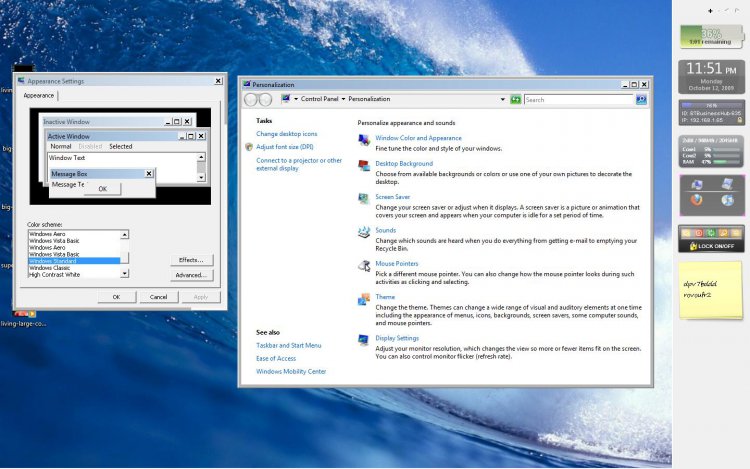Click the Advanced... button

pos(191,275)
